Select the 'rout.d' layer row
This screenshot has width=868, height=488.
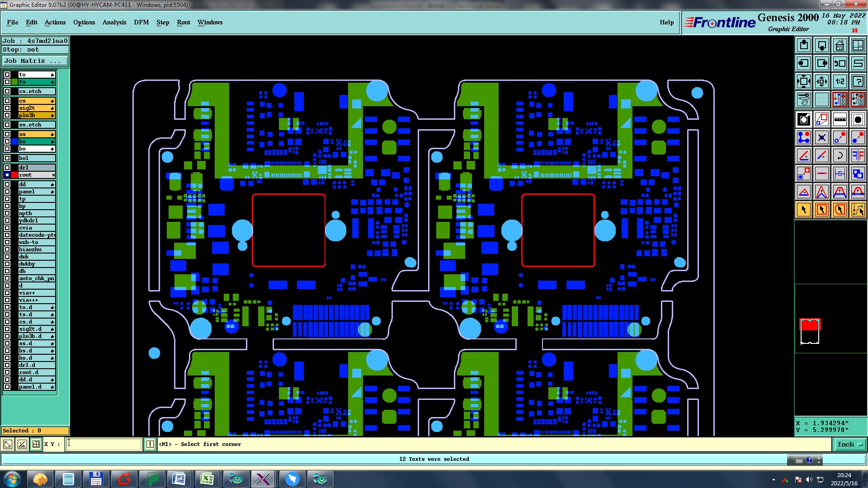(37, 372)
